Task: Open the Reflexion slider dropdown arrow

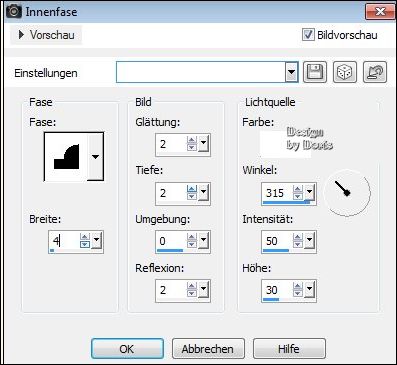Action: [x=203, y=289]
